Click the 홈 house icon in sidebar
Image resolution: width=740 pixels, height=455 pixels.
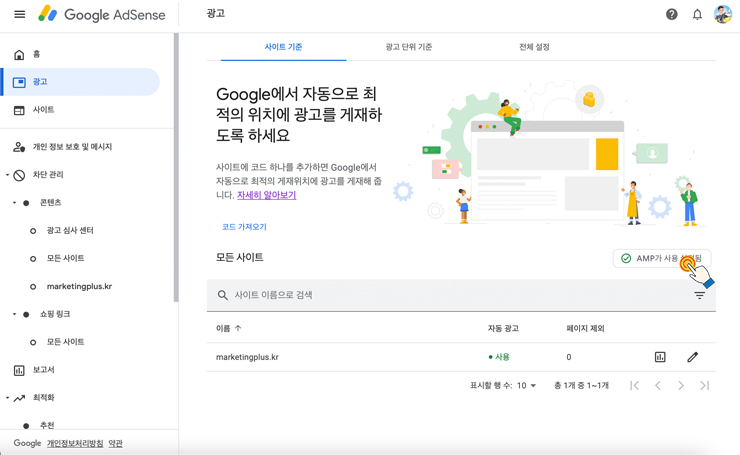(x=19, y=55)
